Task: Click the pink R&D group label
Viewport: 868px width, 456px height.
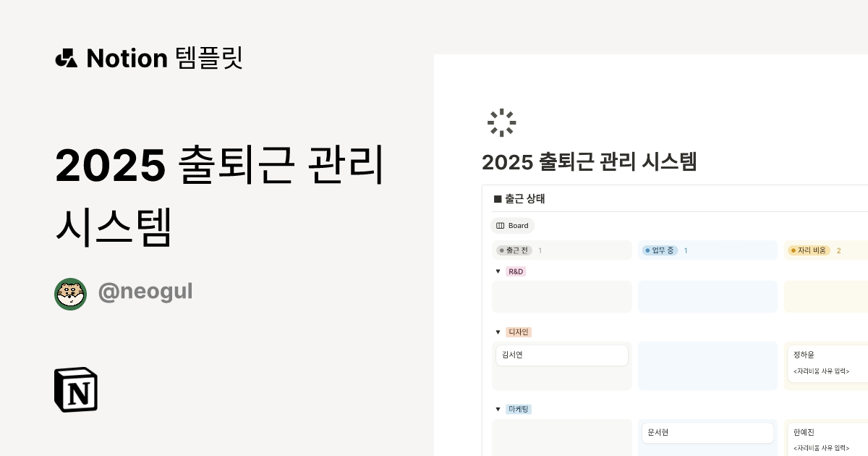Action: tap(516, 271)
